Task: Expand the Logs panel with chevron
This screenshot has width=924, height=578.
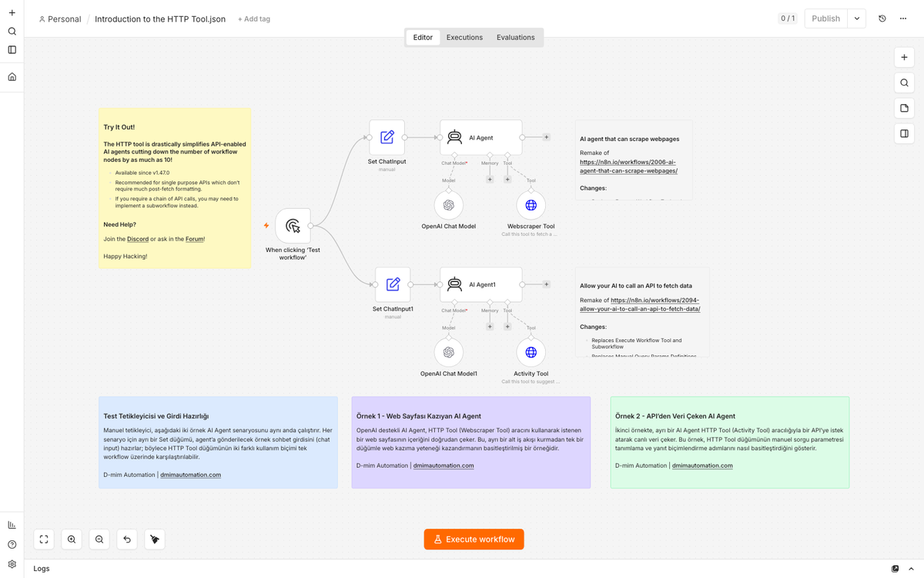Action: click(x=912, y=569)
